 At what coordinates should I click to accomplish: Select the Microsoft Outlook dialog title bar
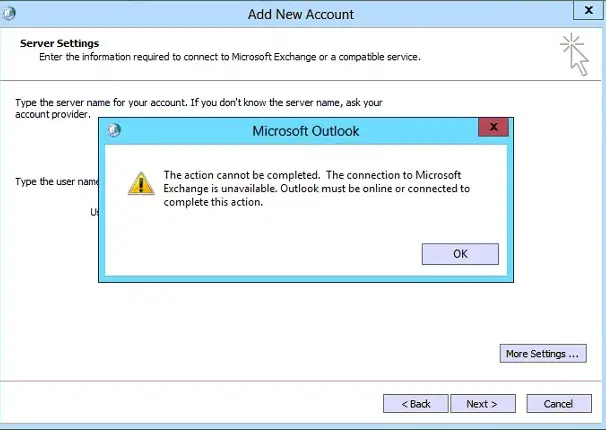point(305,131)
